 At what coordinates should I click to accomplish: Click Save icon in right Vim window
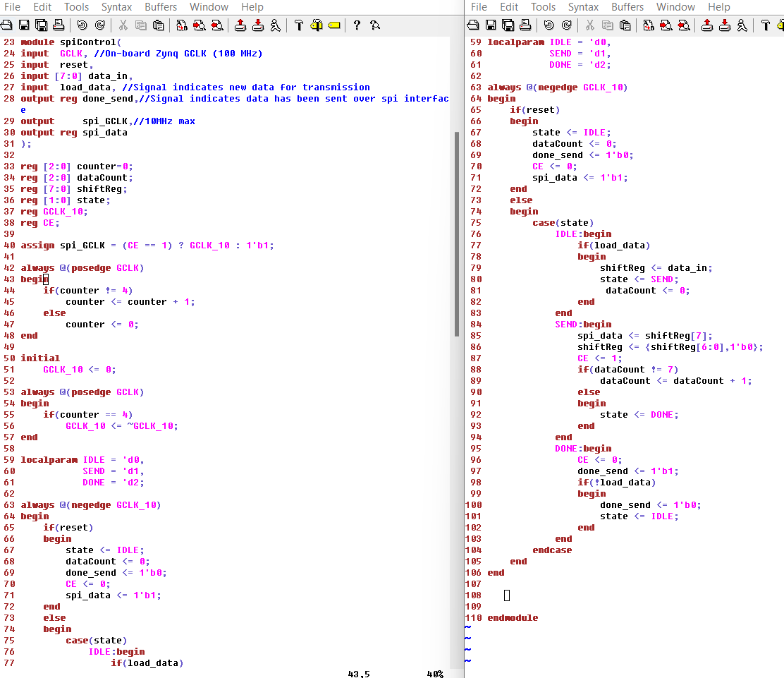pyautogui.click(x=490, y=25)
